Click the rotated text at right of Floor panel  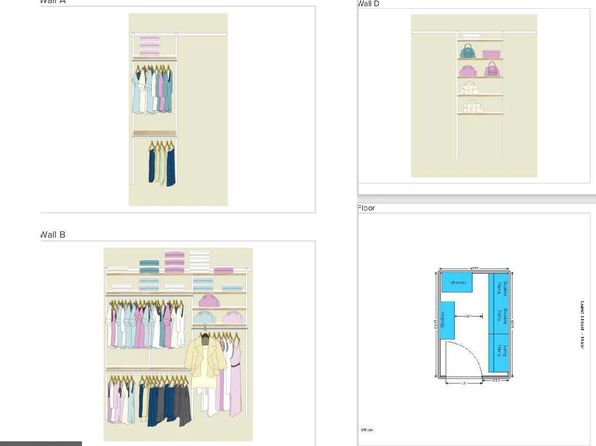[x=582, y=325]
